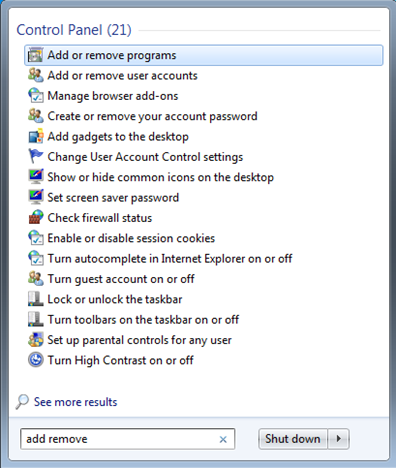
Task: Click the user accounts icon beside Add or remove user accounts
Action: [x=35, y=76]
